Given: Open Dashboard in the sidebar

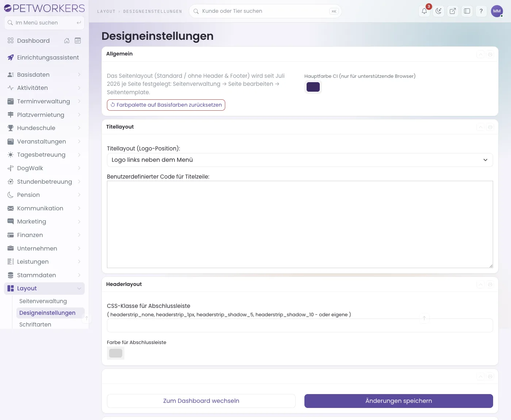Looking at the screenshot, I should [x=33, y=41].
